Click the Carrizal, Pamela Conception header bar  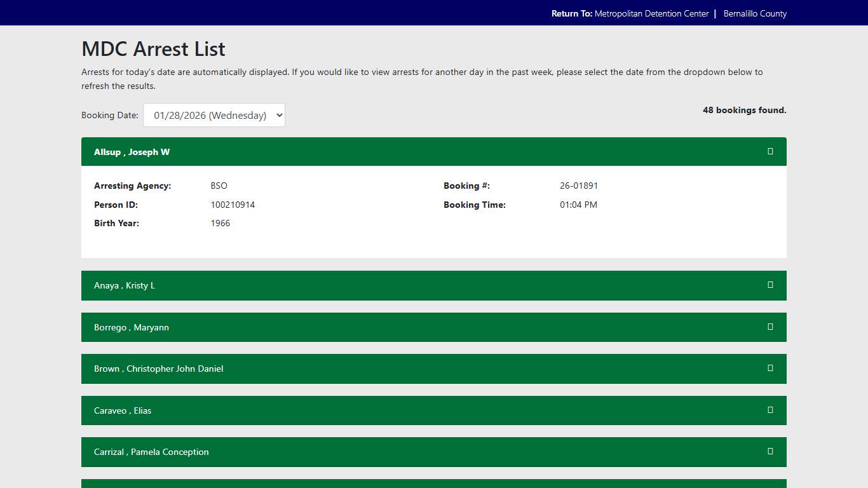pos(434,452)
